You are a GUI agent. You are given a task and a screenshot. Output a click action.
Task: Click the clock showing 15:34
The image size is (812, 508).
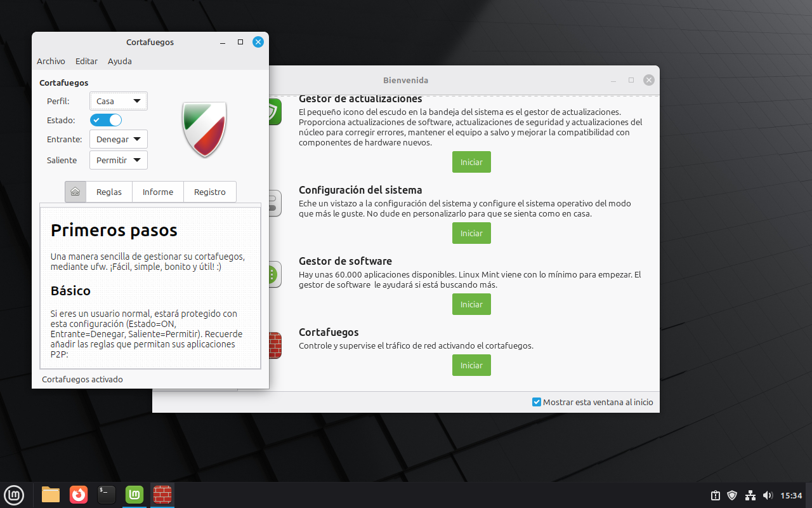coord(791,495)
